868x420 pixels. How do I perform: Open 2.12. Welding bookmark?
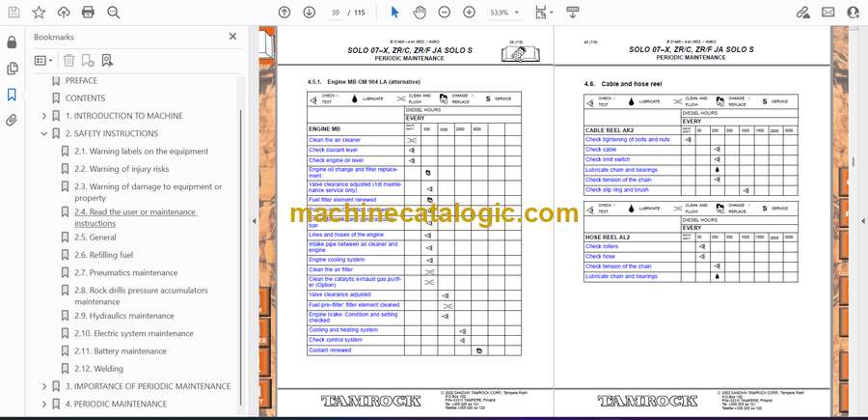coord(99,369)
